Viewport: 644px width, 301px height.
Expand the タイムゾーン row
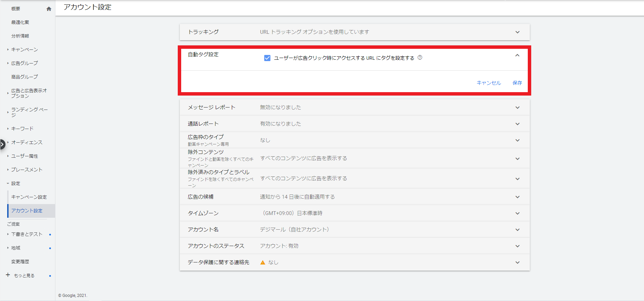355,213
